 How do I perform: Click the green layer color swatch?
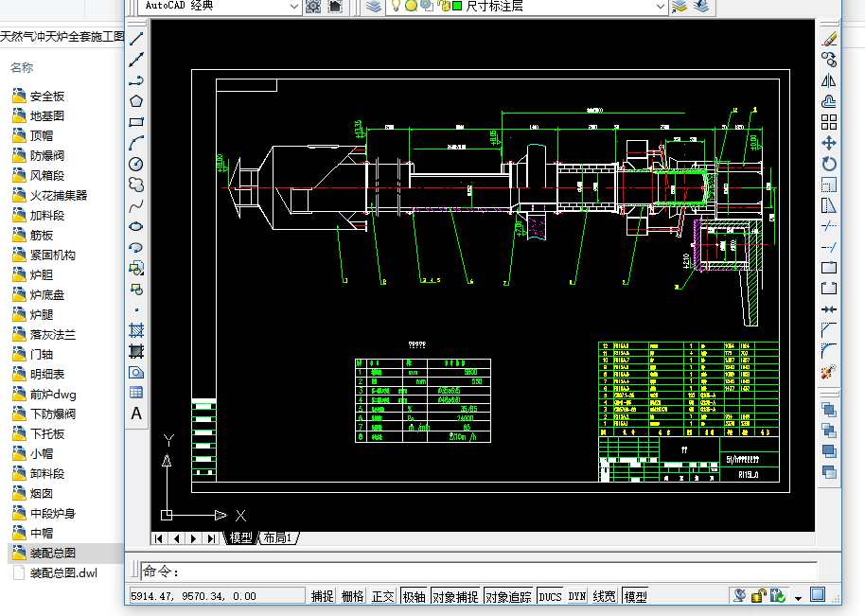[457, 6]
